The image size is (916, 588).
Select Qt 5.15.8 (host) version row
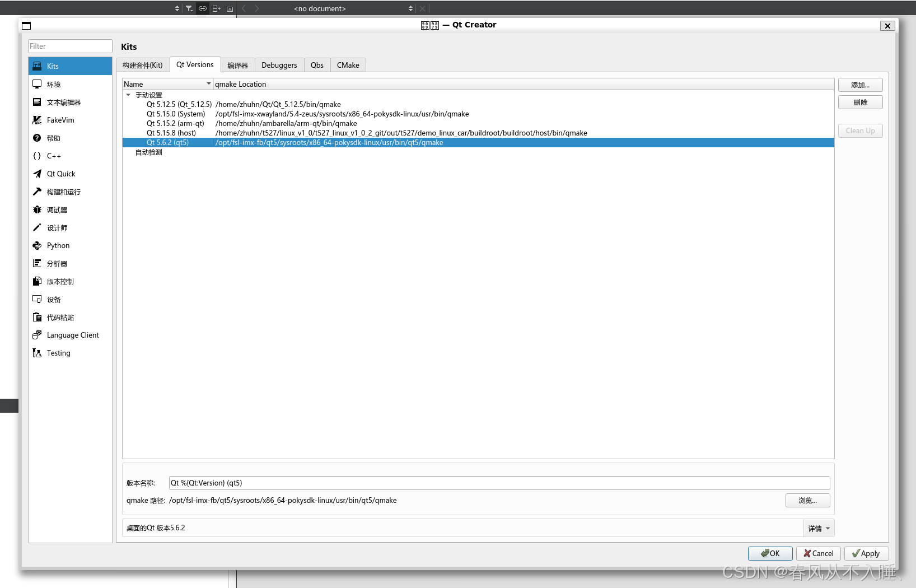[x=478, y=133]
